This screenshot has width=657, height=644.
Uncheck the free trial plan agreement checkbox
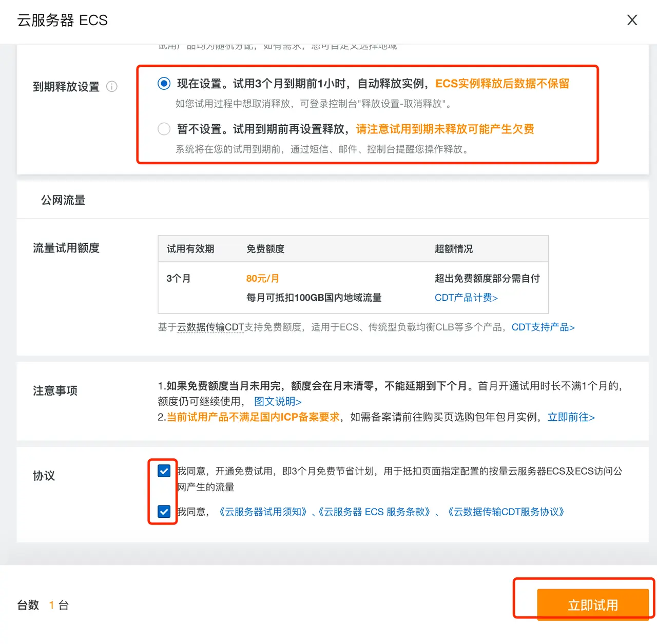point(164,471)
